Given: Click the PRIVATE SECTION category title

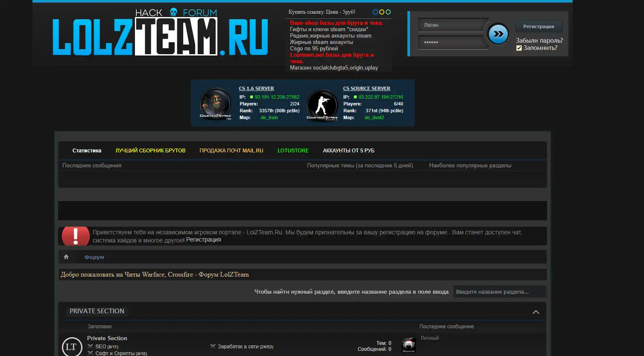Looking at the screenshot, I should [x=97, y=311].
